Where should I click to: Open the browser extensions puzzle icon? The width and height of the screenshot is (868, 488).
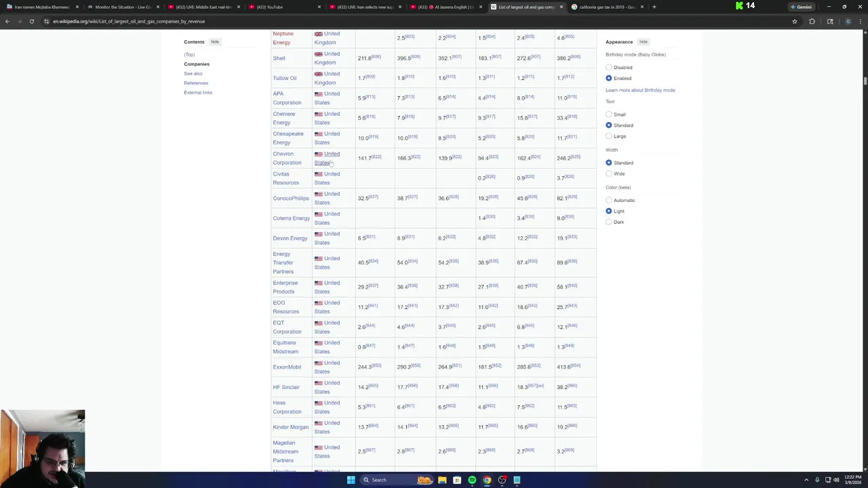click(812, 21)
